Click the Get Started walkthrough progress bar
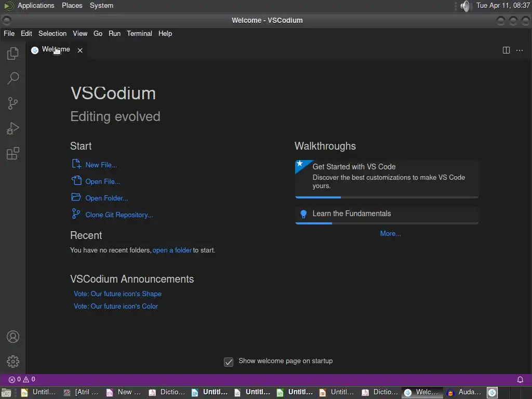532x399 pixels. 387,197
